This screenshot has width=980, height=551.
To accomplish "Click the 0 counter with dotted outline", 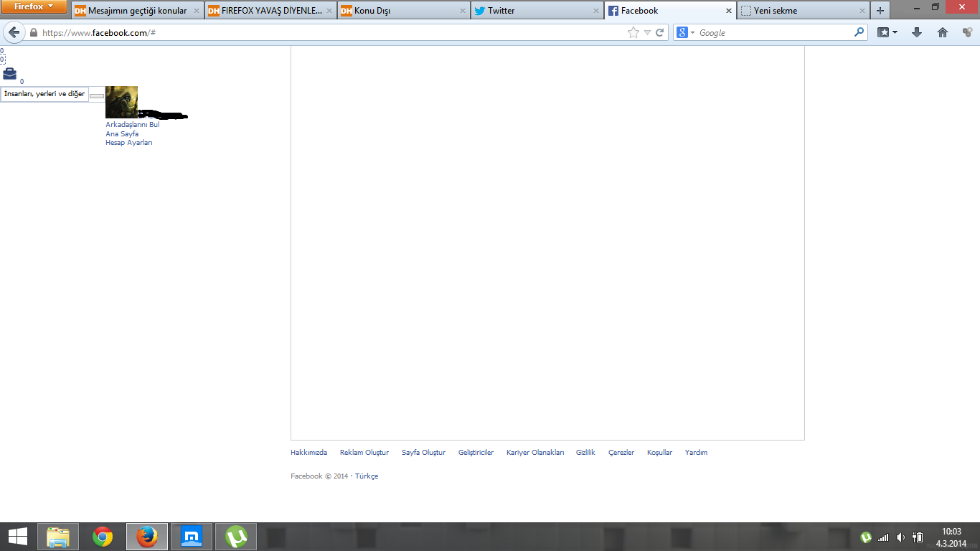I will coord(2,60).
